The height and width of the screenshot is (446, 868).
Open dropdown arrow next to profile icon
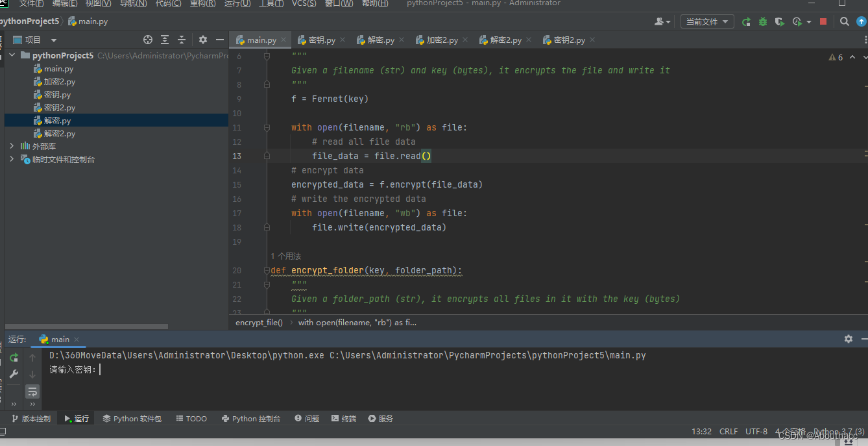click(809, 22)
